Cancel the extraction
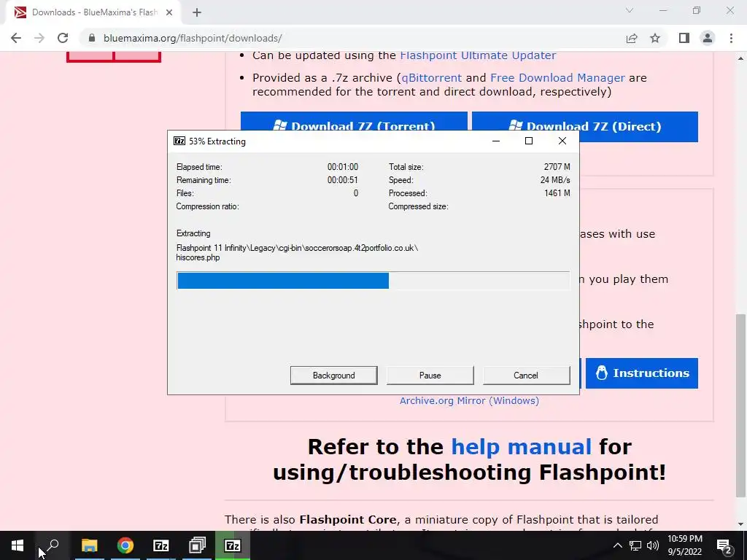747x560 pixels. (x=526, y=376)
